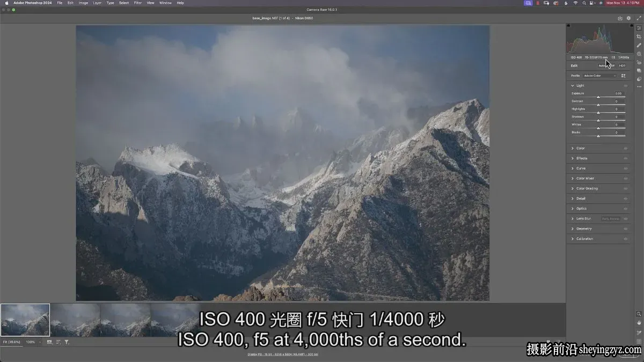Expand the Color Mixer section
Image resolution: width=644 pixels, height=362 pixels.
click(585, 179)
